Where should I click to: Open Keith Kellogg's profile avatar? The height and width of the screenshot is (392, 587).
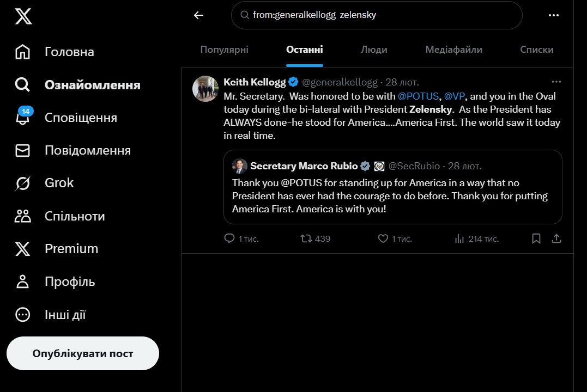point(205,89)
